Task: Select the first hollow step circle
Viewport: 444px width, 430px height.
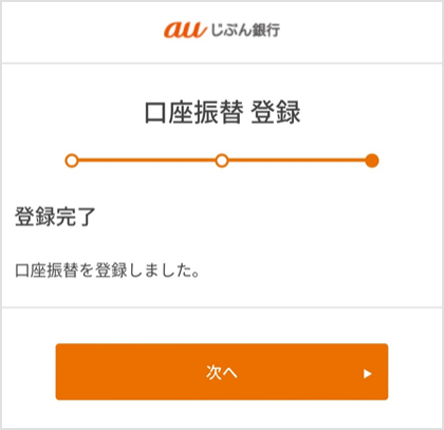Action: pyautogui.click(x=72, y=161)
